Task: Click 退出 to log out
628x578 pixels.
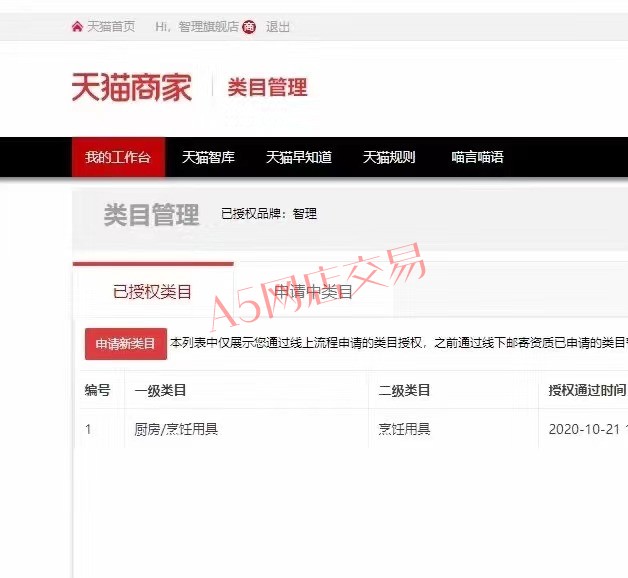Action: tap(278, 27)
